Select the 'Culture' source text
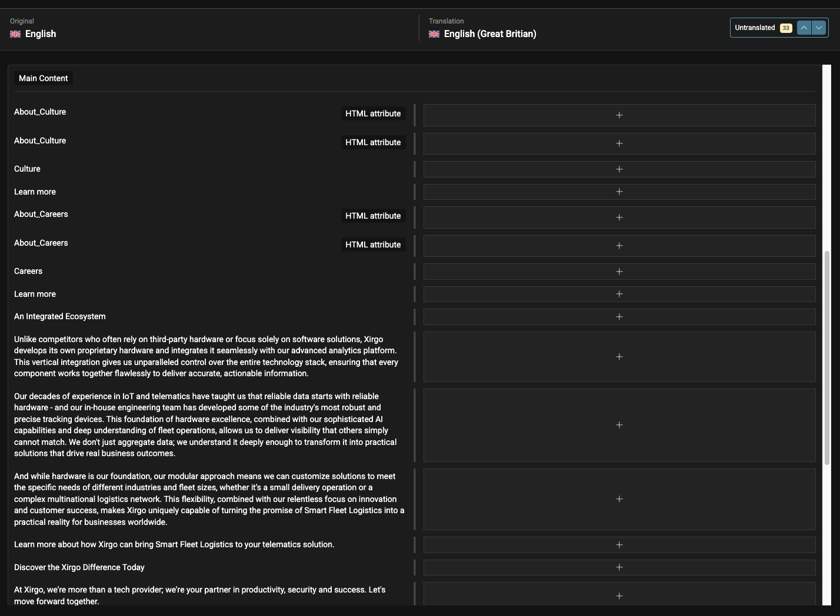The height and width of the screenshot is (616, 840). [27, 169]
